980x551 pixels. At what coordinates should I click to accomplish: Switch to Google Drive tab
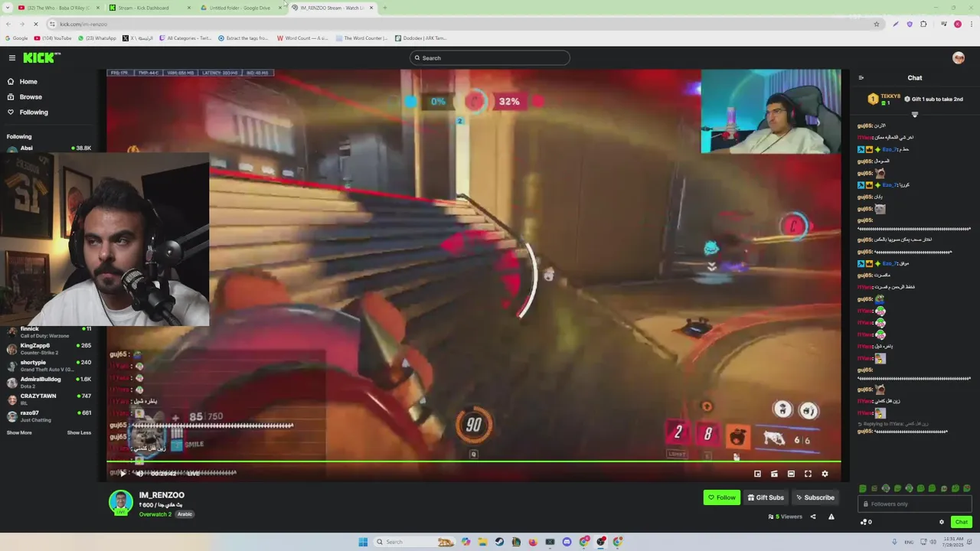coord(239,8)
